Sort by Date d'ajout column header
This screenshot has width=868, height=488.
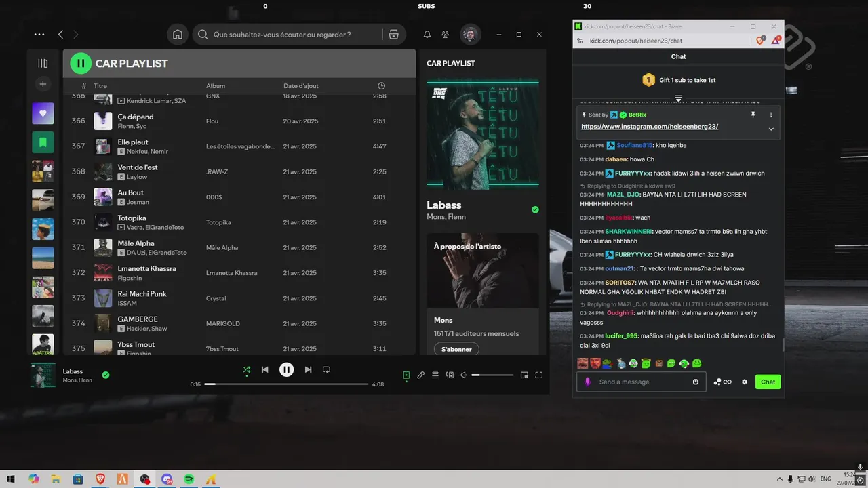click(x=301, y=86)
